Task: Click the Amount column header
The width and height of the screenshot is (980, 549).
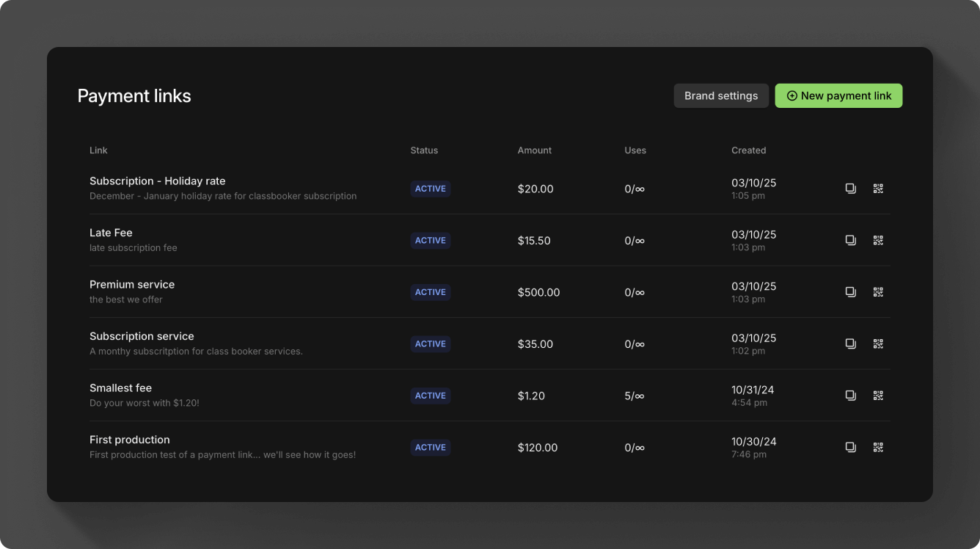Action: pyautogui.click(x=534, y=150)
